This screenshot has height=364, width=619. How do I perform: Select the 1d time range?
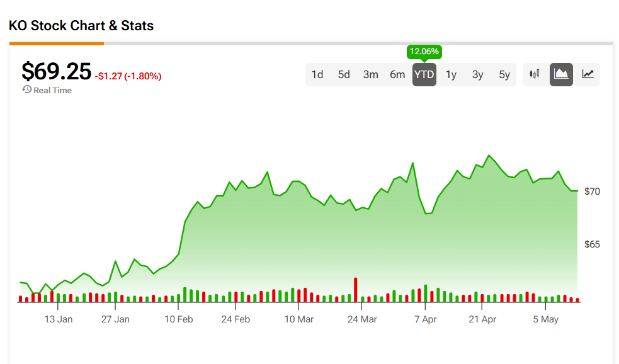point(317,74)
